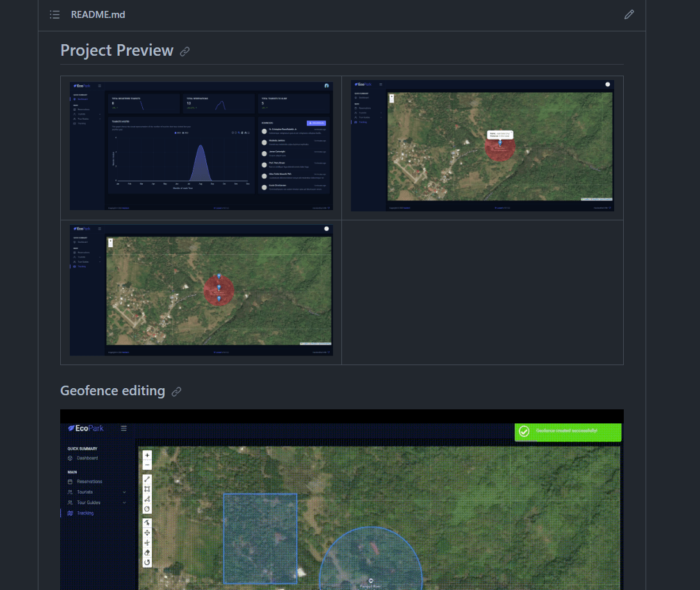Toggle the edit layers mode tool on map

[x=147, y=523]
